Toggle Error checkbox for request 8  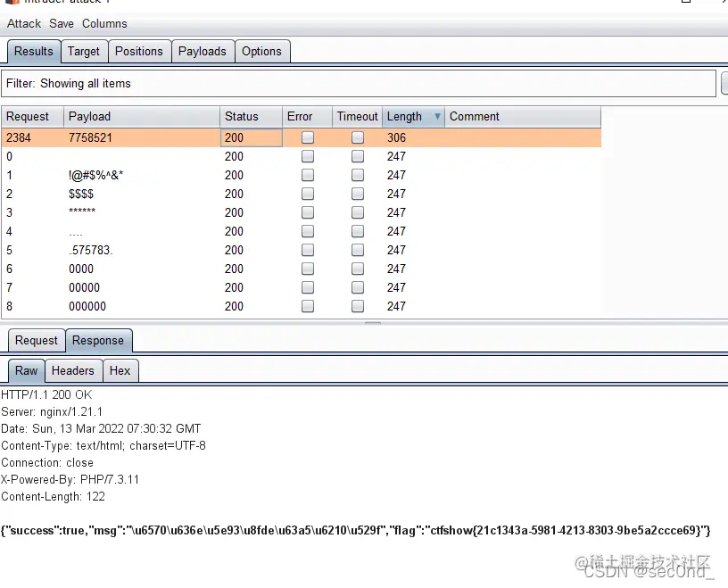click(308, 307)
